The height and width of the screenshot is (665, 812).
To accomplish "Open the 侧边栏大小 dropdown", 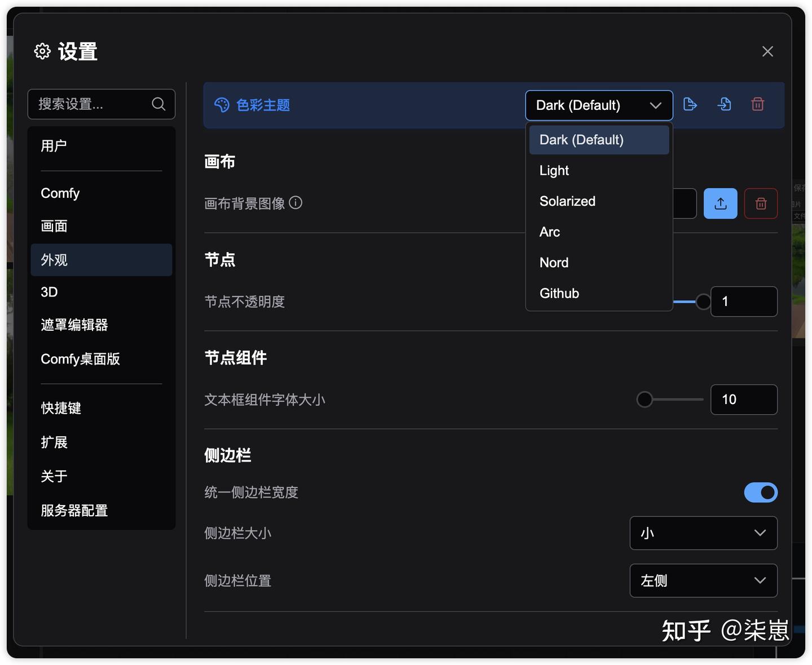I will point(703,533).
